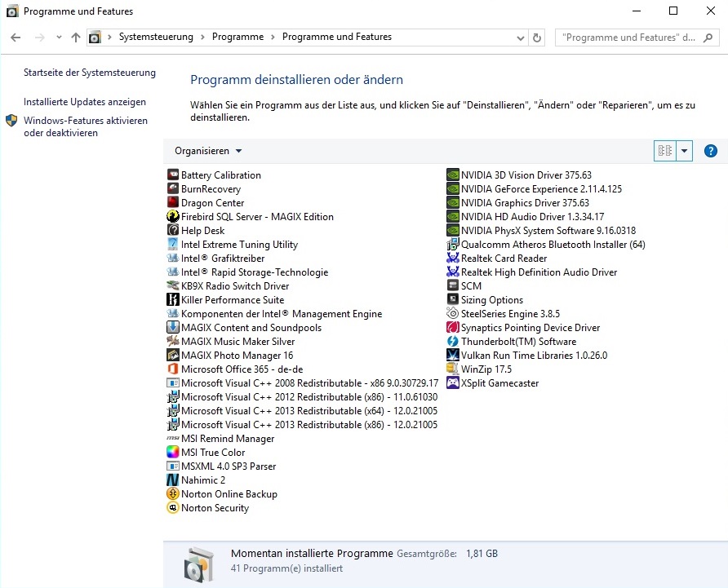This screenshot has width=728, height=588.
Task: Click Programme und Features breadcrumb item
Action: point(337,37)
